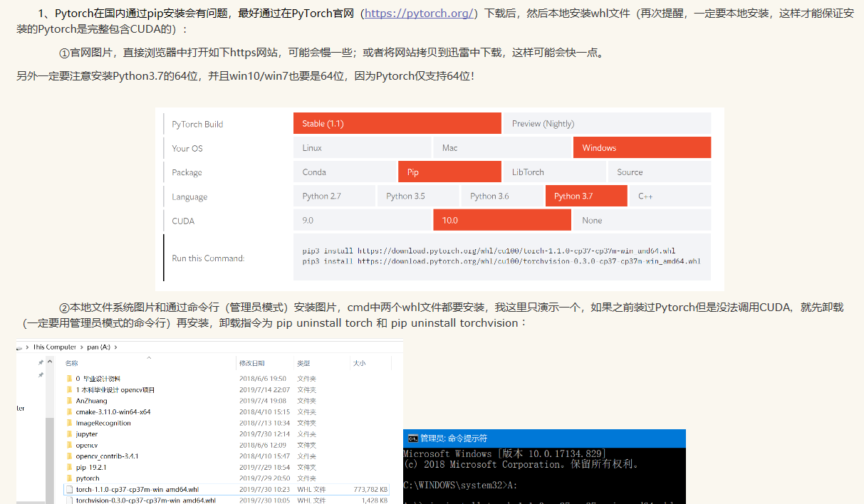Collapse the navigation pane chevron above pinned items
Image resolution: width=864 pixels, height=504 pixels.
point(50,362)
